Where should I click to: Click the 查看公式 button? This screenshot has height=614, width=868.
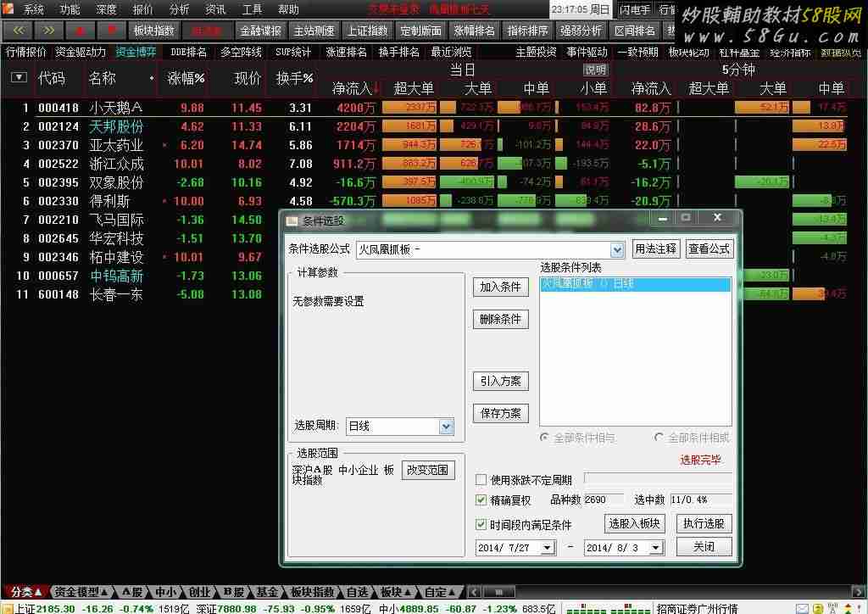tap(709, 249)
